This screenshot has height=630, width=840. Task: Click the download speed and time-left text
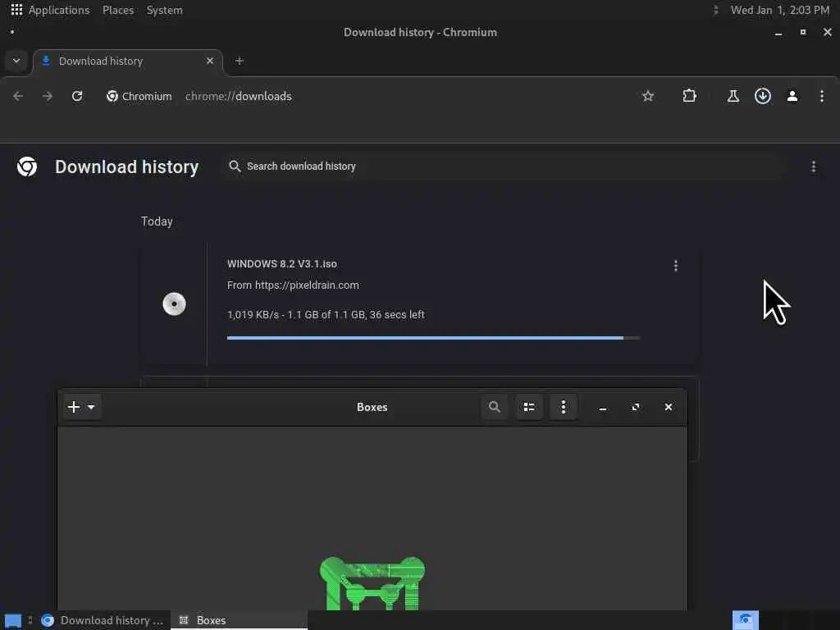pos(326,314)
